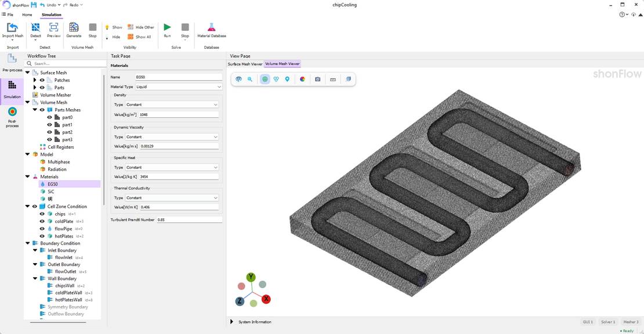The width and height of the screenshot is (644, 334).
Task: Select the SiC material in tree
Action: click(x=51, y=192)
